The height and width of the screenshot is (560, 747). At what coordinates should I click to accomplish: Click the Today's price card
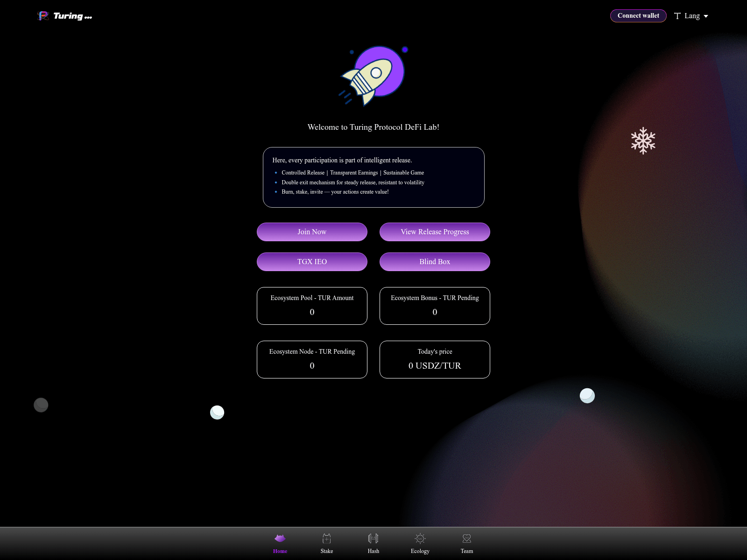[435, 359]
